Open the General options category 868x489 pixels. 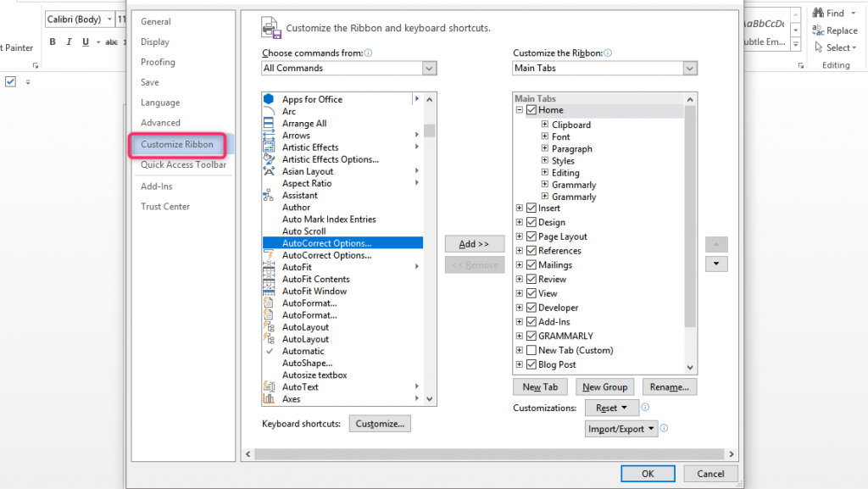click(x=156, y=21)
